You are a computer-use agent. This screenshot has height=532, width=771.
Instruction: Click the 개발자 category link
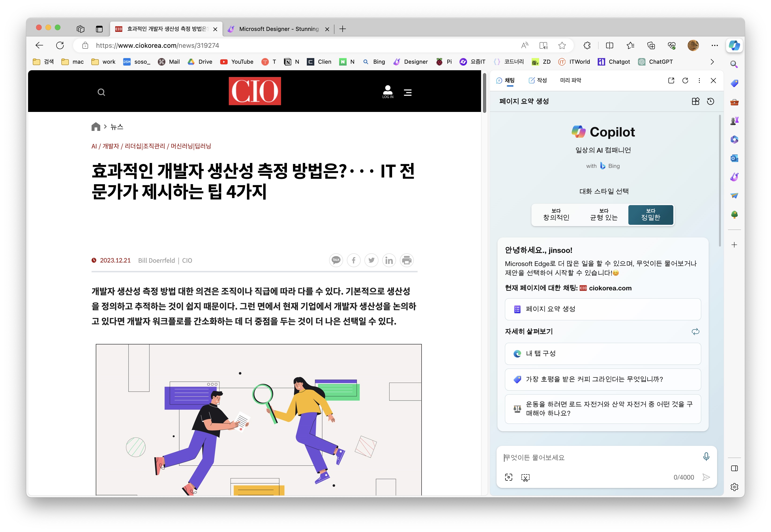(x=110, y=146)
